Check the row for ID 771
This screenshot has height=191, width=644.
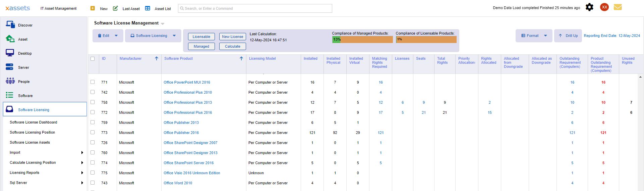pyautogui.click(x=93, y=82)
